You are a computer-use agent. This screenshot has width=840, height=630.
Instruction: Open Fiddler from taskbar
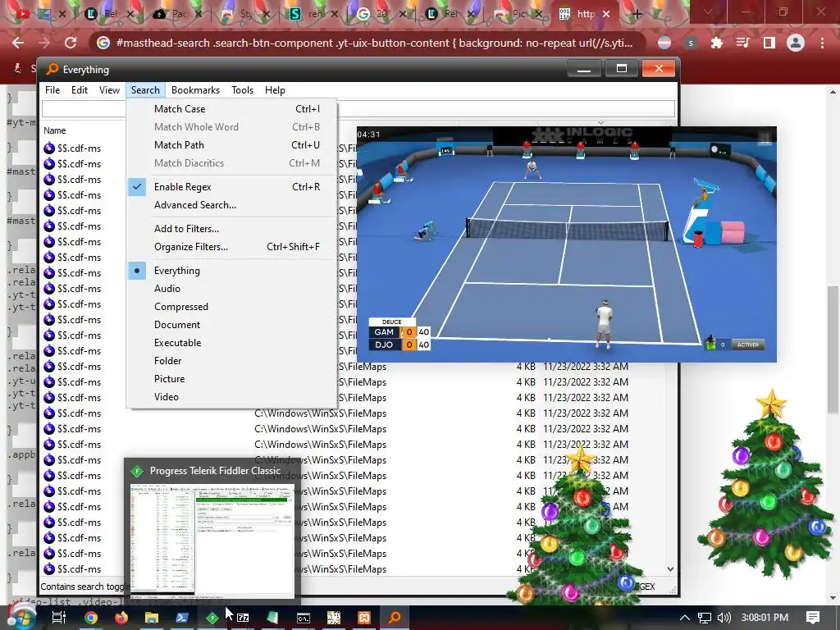212,618
